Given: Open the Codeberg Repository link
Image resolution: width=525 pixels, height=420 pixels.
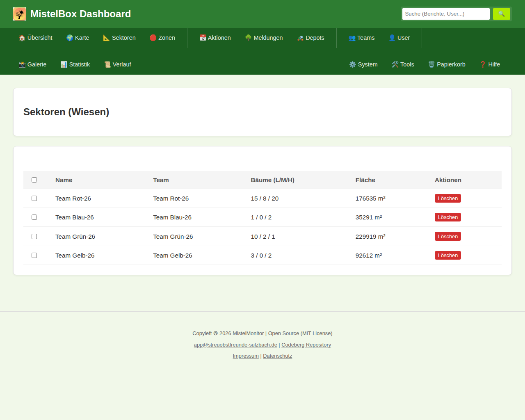Looking at the screenshot, I should tap(306, 345).
